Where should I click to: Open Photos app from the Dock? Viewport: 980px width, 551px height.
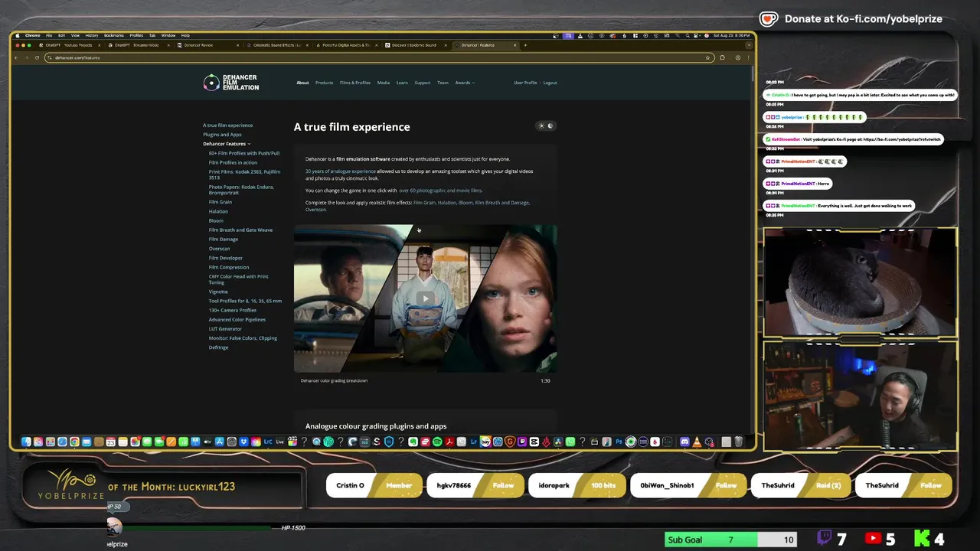click(135, 442)
